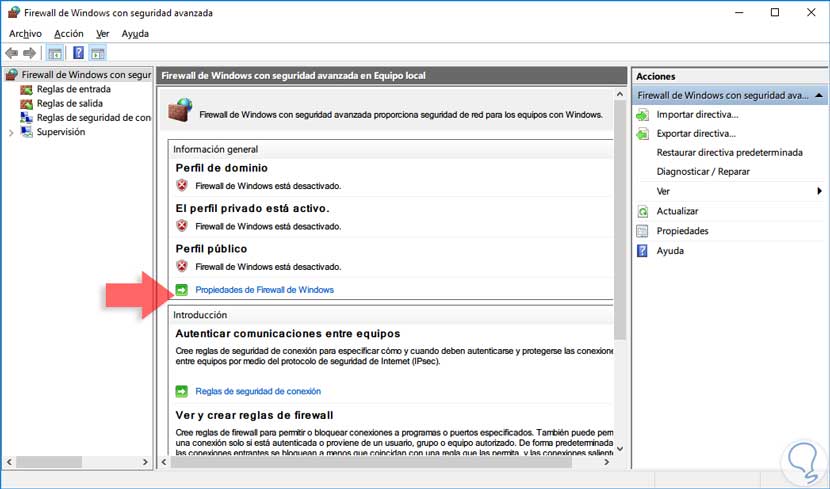Select Reglas de entrada in tree
830x489 pixels.
73,89
